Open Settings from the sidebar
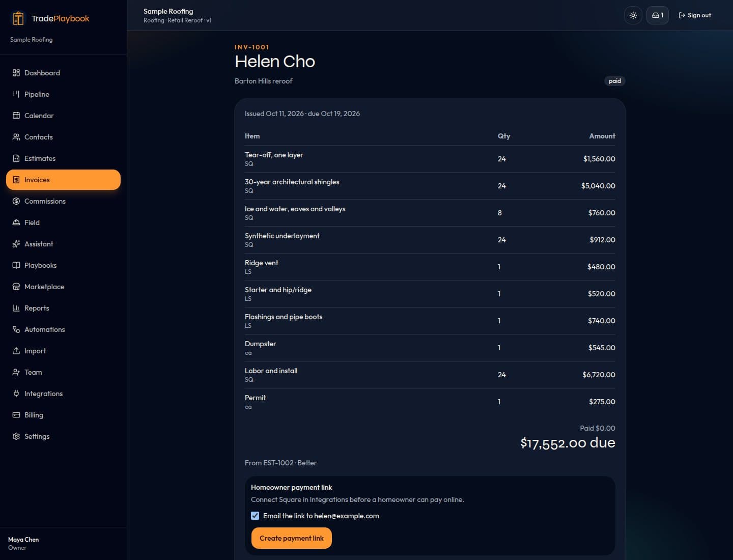Image resolution: width=733 pixels, height=560 pixels. (63, 436)
